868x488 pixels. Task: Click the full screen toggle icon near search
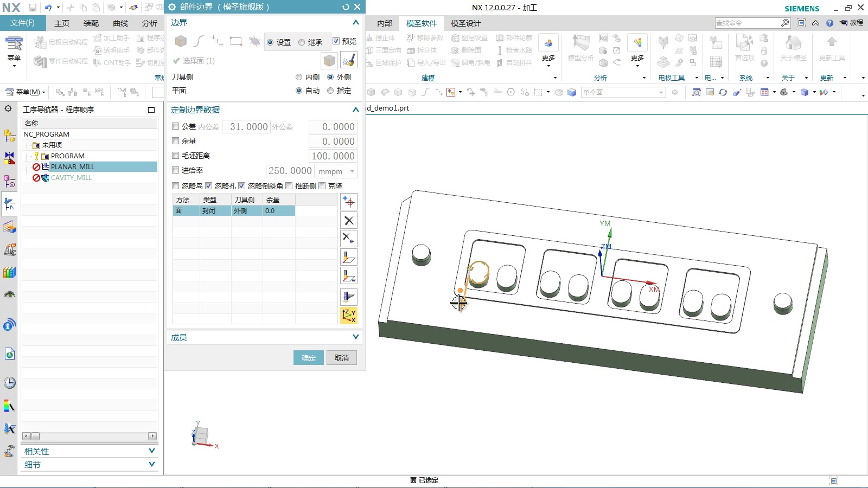pos(801,23)
